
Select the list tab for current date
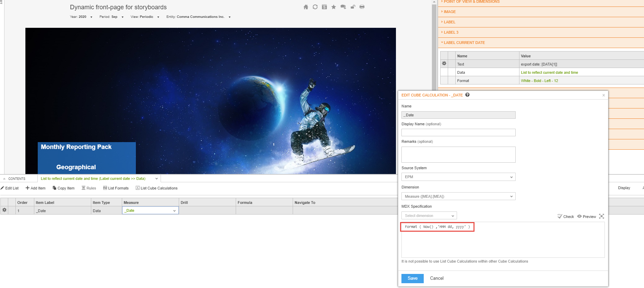tap(93, 178)
